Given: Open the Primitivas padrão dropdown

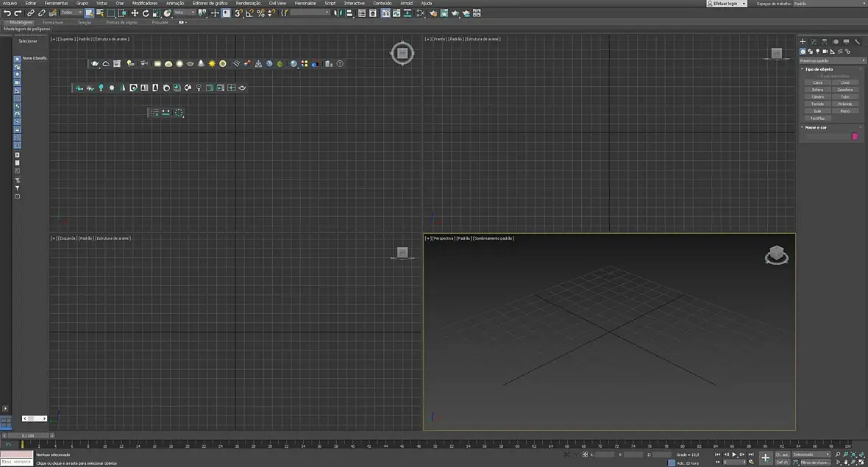Looking at the screenshot, I should pos(833,60).
